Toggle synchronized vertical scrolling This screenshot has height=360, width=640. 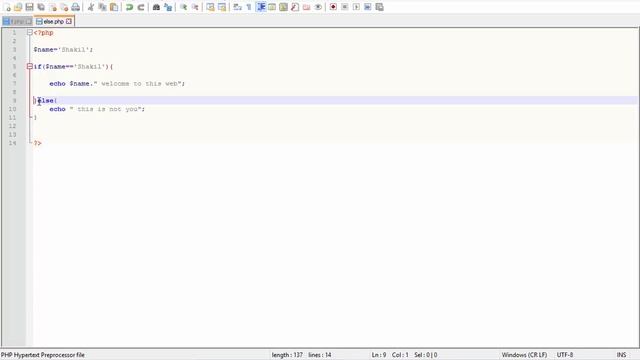210,7
